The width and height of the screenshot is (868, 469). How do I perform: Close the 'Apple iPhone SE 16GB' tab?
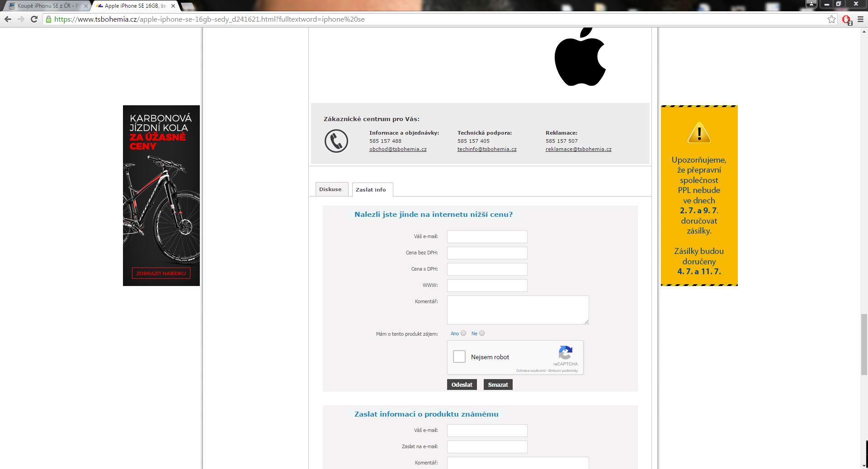[173, 6]
